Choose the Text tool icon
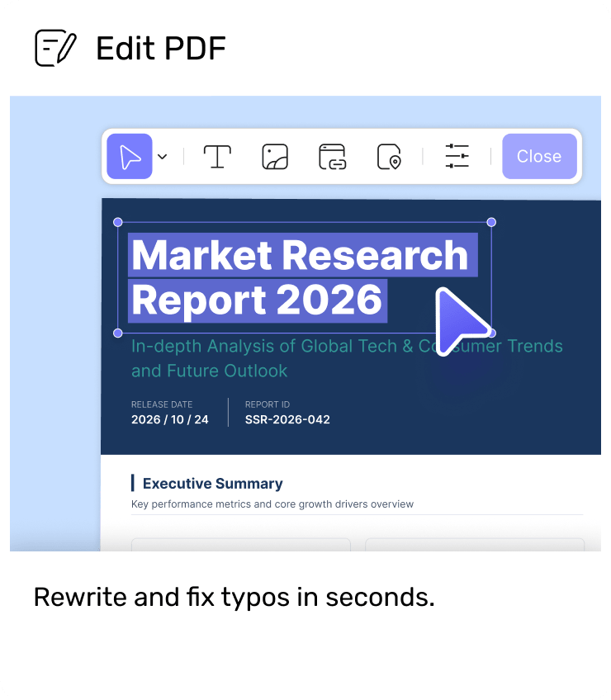Viewport: 611px width, 700px height. pyautogui.click(x=217, y=157)
